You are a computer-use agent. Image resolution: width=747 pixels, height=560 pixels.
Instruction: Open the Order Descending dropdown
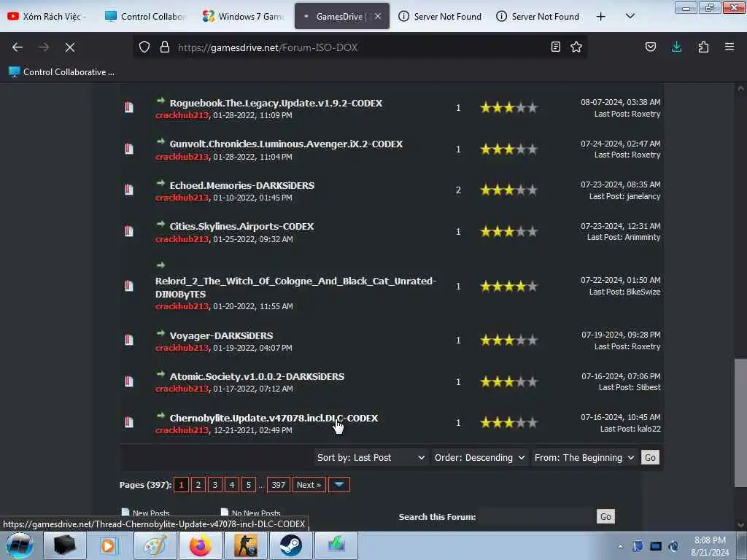(x=479, y=458)
